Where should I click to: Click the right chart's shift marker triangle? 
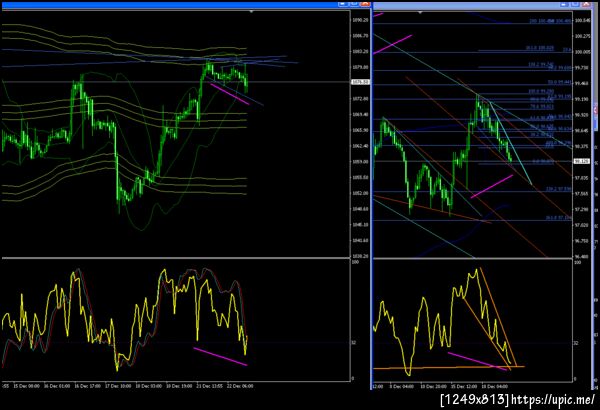tap(421, 12)
